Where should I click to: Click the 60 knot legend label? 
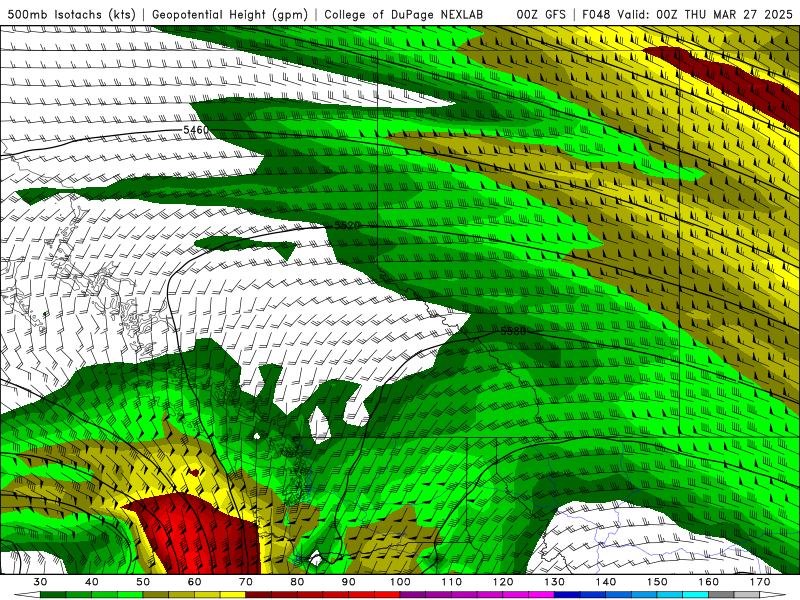pyautogui.click(x=194, y=582)
